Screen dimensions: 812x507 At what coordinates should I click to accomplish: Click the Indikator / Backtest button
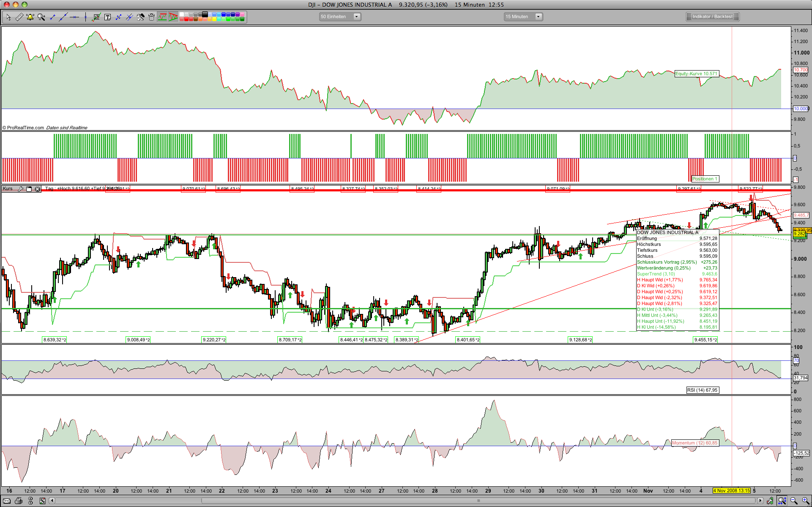point(712,17)
